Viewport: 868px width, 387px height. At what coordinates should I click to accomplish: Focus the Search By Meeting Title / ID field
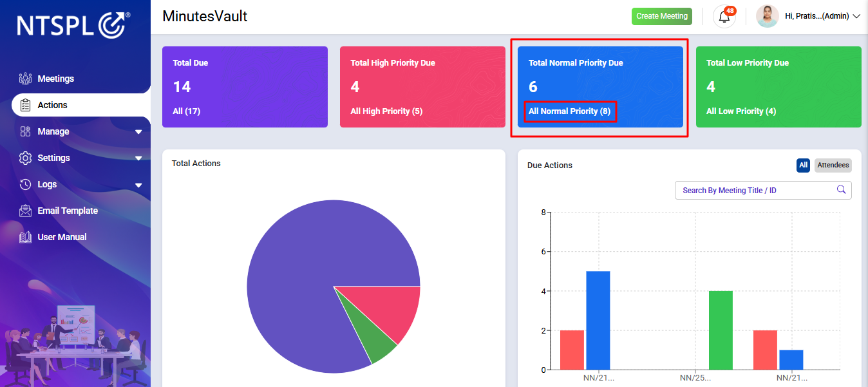(763, 190)
